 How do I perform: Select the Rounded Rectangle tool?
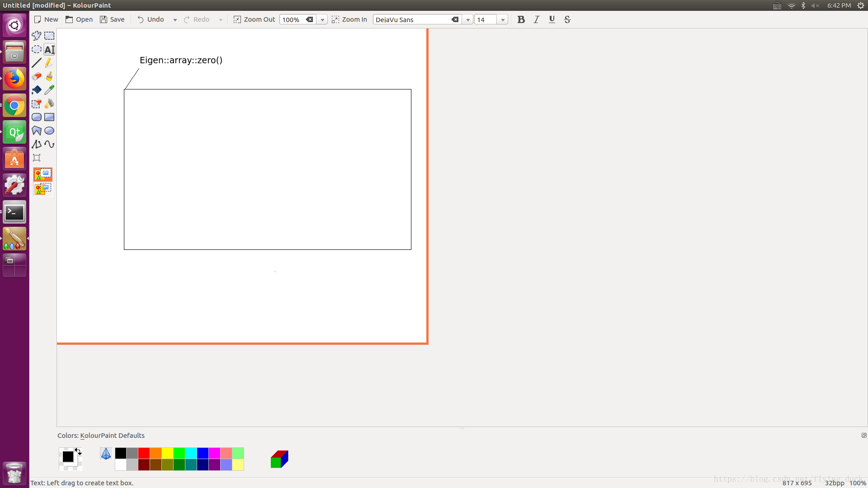coord(37,117)
